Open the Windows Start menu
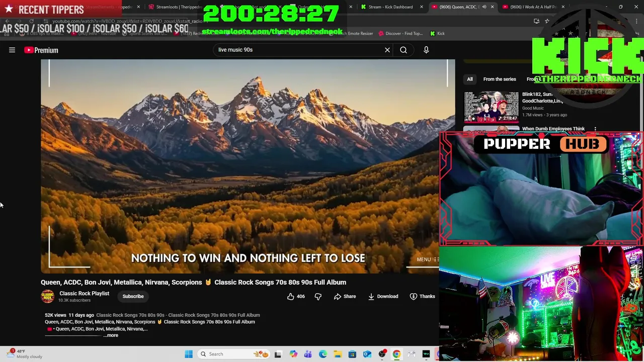The image size is (644, 362). click(x=189, y=354)
